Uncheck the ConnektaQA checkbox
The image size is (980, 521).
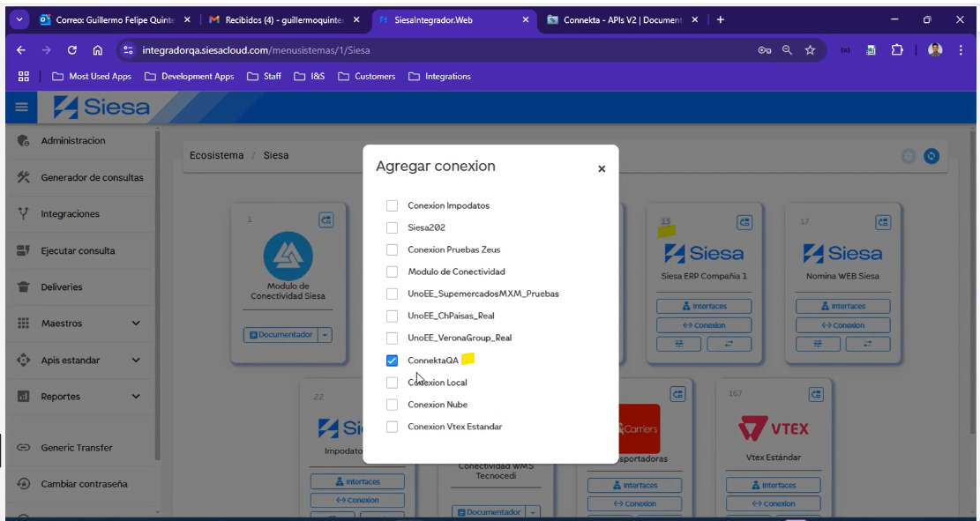[393, 361]
